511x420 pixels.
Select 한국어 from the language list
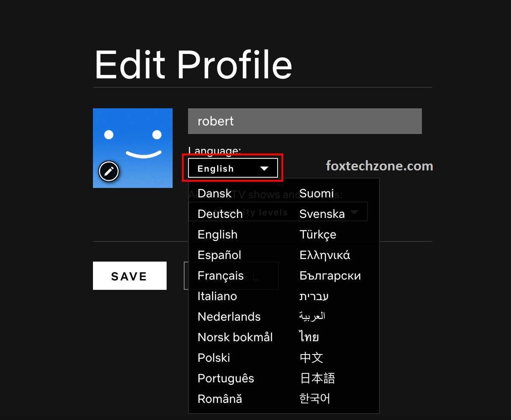(315, 399)
